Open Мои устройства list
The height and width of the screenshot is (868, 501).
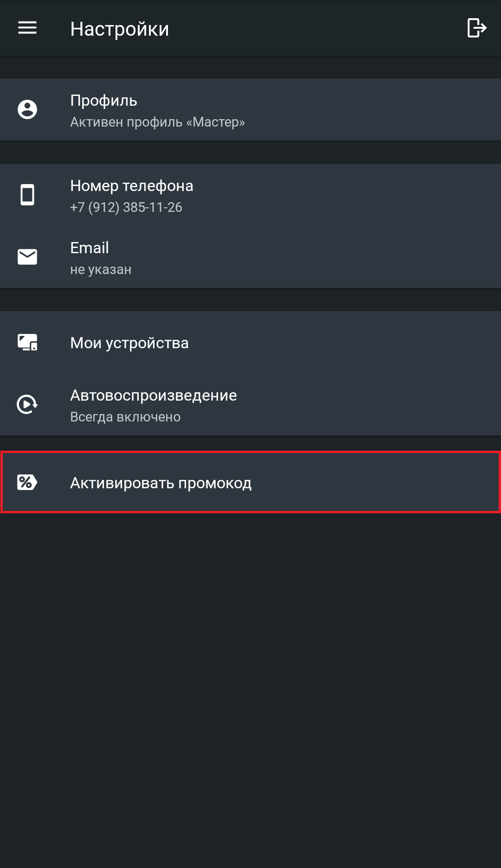click(250, 343)
